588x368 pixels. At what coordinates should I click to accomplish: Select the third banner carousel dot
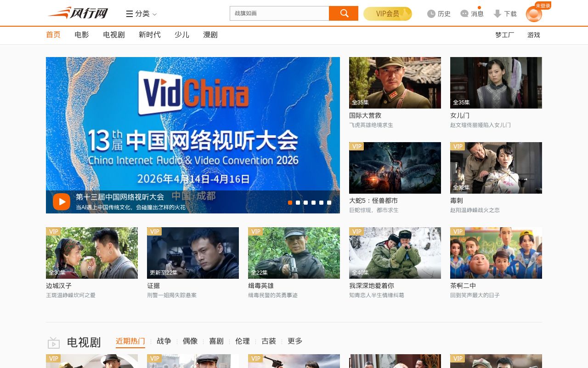tap(306, 202)
